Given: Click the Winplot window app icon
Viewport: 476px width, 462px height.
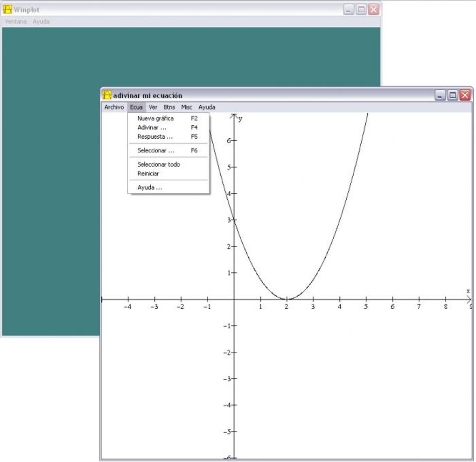Looking at the screenshot, I should (7, 9).
